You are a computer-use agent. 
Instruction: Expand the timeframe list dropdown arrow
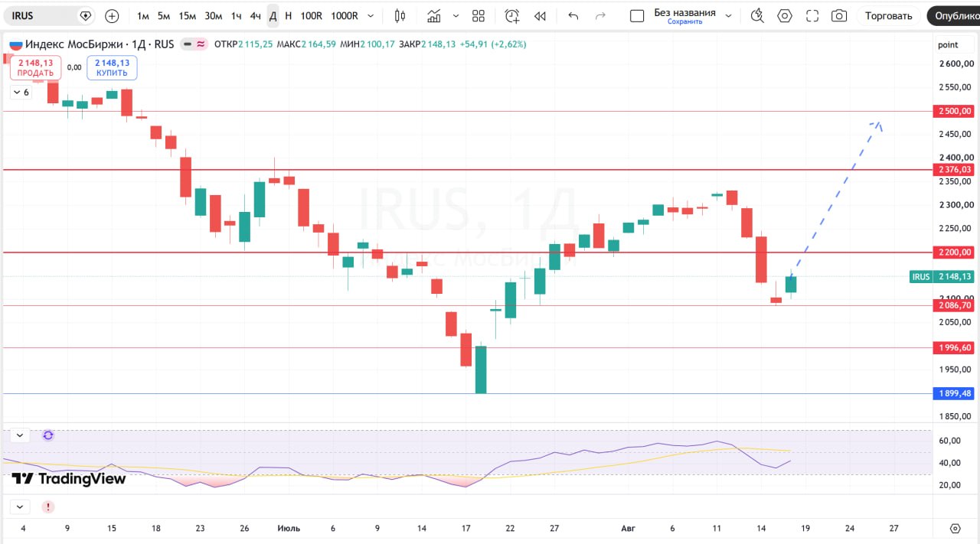[x=371, y=15]
